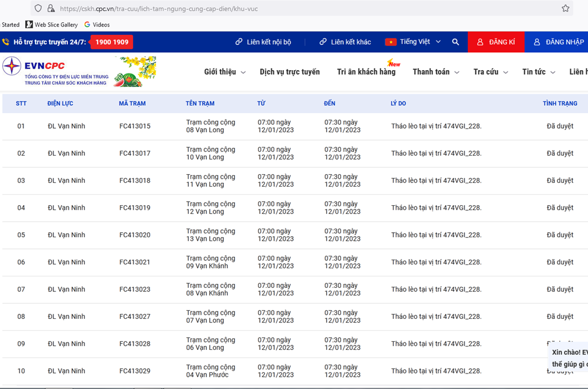Click the site lock icon in address bar

coord(51,9)
